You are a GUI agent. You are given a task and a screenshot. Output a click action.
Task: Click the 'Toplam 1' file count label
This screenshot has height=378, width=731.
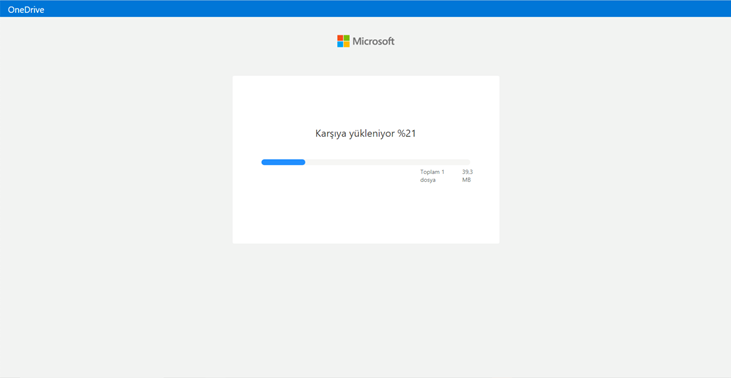click(x=432, y=172)
